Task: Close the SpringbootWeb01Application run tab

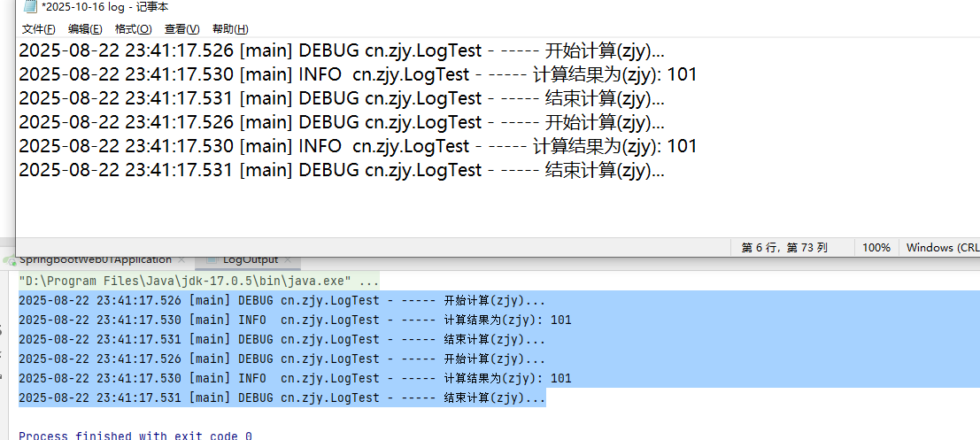Action: tap(181, 260)
